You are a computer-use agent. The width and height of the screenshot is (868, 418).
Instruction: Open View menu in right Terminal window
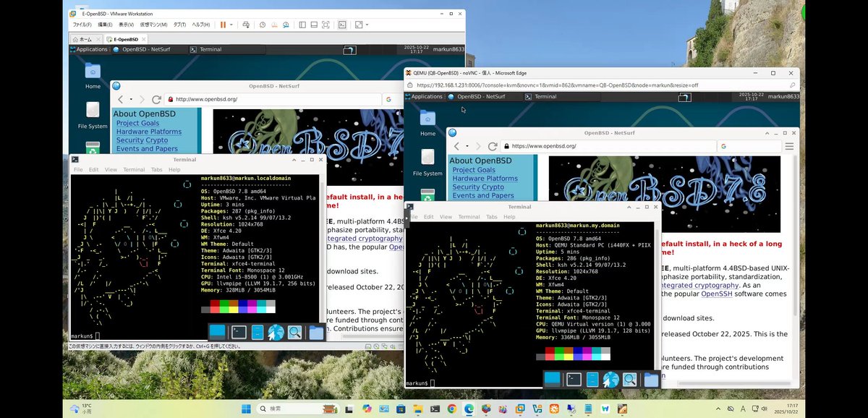[446, 217]
